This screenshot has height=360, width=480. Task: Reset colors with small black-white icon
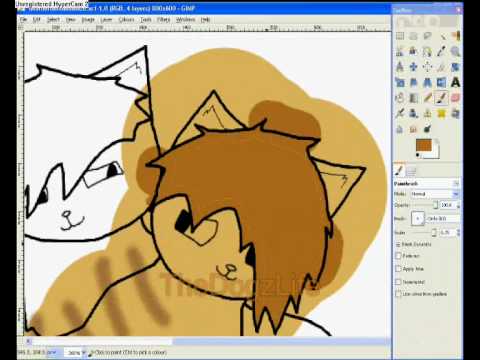point(418,155)
